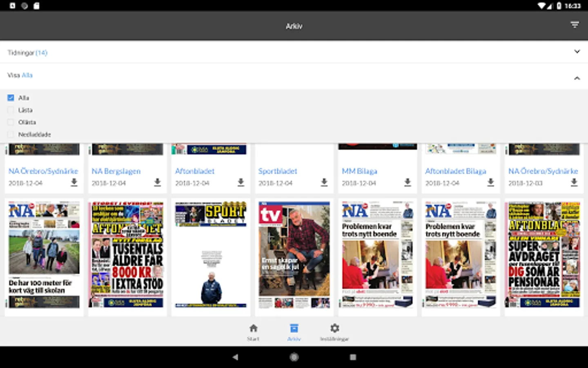Open the filter icon in the Arkiv header
This screenshot has height=368, width=588.
(575, 25)
